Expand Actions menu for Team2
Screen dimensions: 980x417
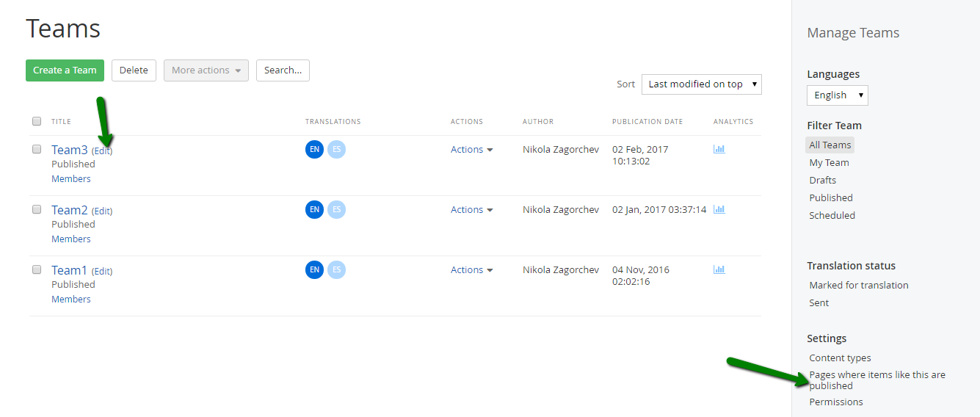471,209
